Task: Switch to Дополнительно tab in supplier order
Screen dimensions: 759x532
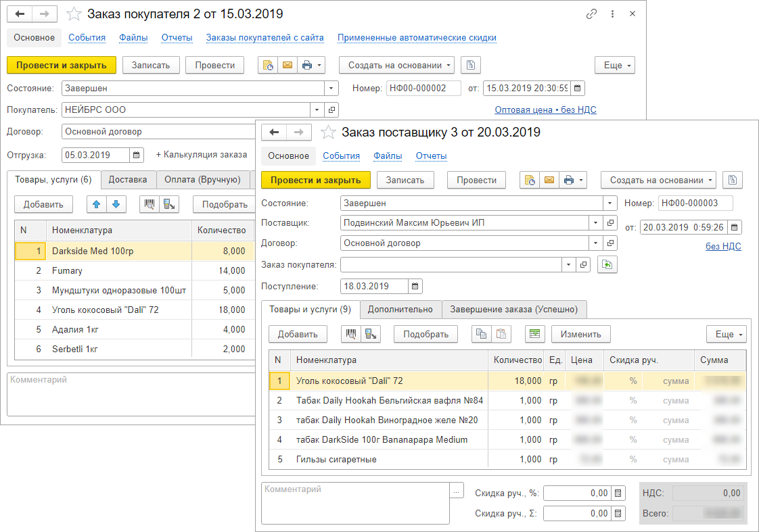Action: 400,310
